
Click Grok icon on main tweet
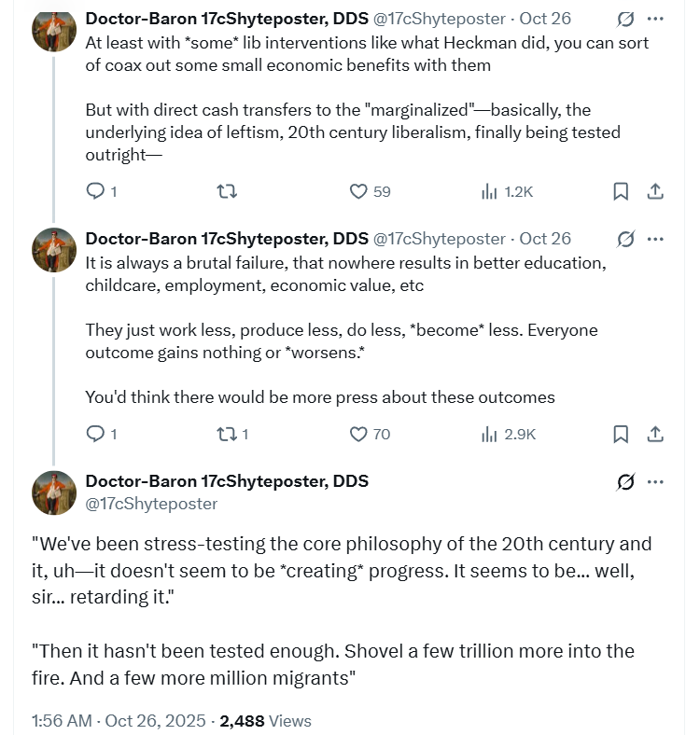pyautogui.click(x=626, y=481)
